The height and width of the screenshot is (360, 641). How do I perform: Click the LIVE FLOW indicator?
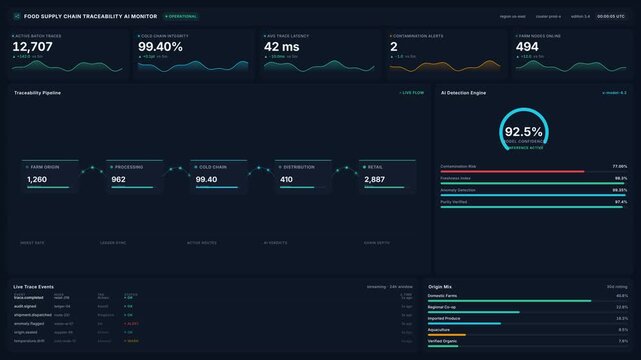412,93
